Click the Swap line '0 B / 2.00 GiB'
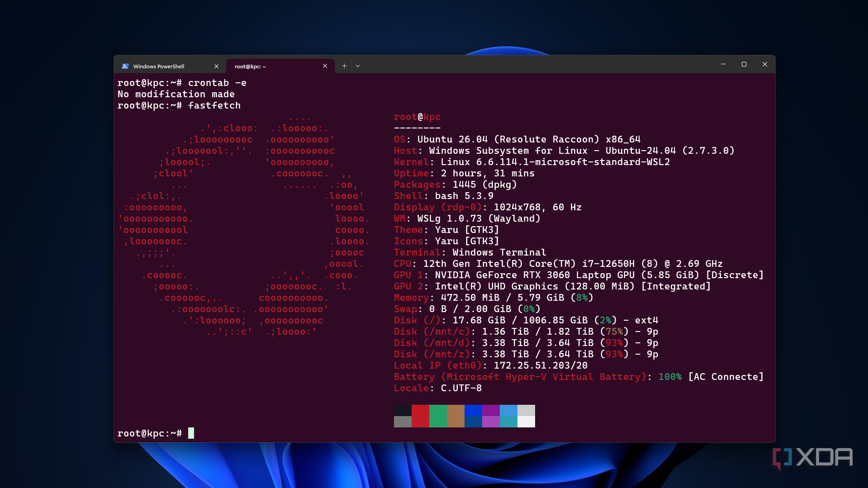Image resolution: width=868 pixels, height=488 pixels. pyautogui.click(x=467, y=309)
